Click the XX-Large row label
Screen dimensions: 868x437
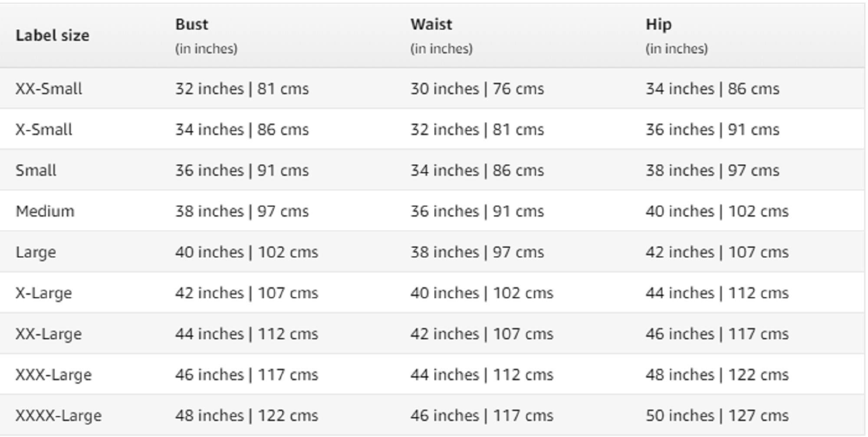pyautogui.click(x=49, y=334)
